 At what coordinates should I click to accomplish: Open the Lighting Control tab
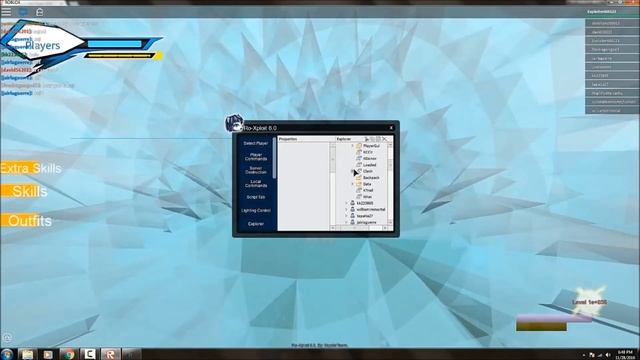256,211
